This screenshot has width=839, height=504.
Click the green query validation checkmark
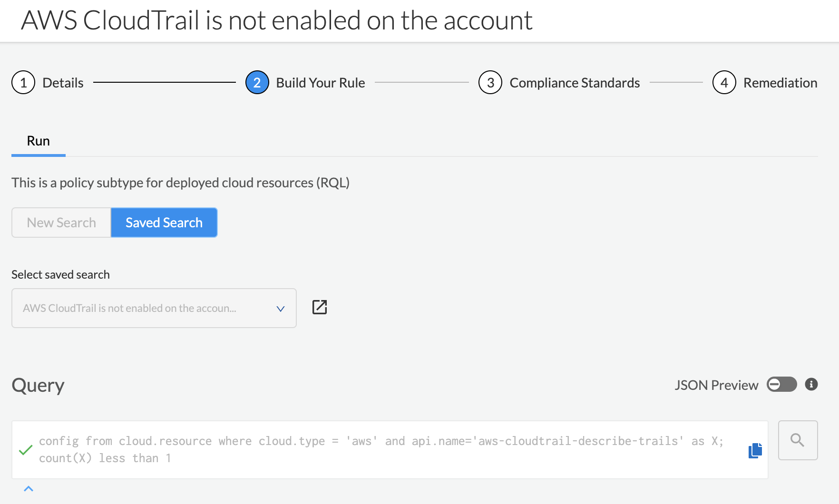26,450
